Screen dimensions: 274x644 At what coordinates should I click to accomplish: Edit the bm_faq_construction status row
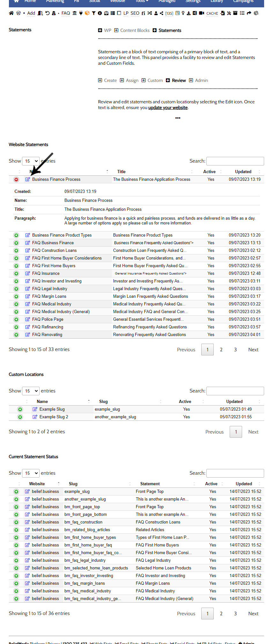[x=27, y=522]
